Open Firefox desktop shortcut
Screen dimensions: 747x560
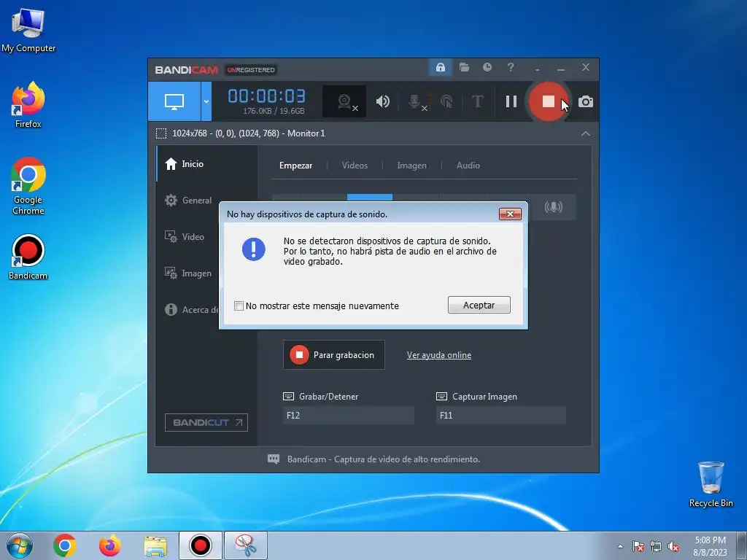(x=28, y=105)
